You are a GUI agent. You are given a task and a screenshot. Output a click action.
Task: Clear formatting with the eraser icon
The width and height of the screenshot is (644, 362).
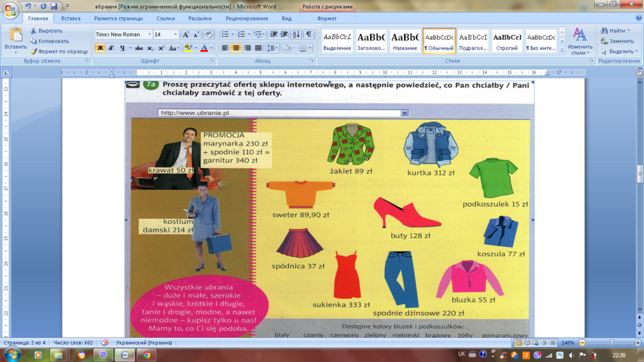(x=209, y=34)
